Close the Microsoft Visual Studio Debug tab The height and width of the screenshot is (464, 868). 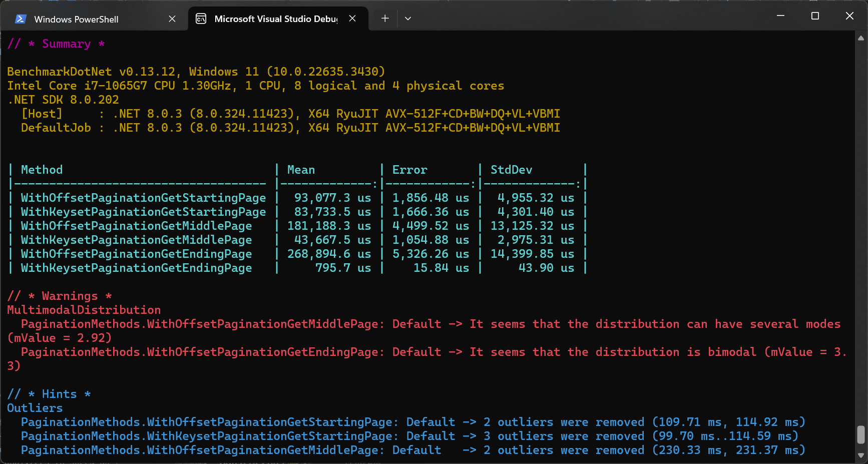click(x=352, y=19)
